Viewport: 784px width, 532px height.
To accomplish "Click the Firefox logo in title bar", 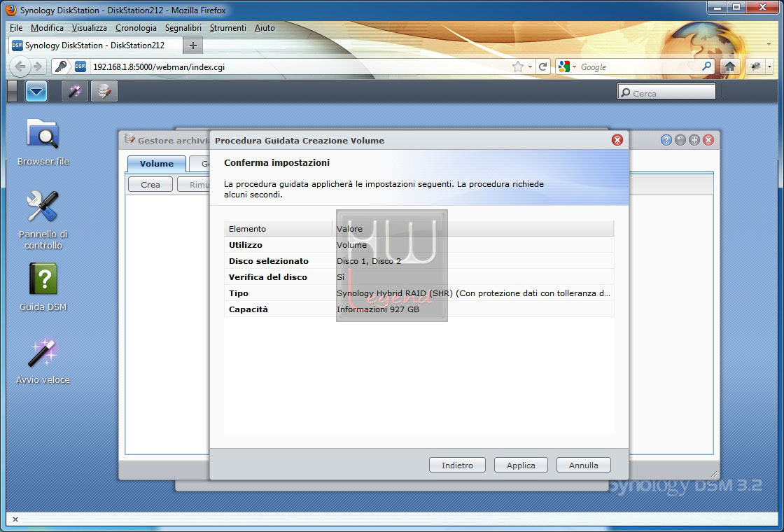I will click(11, 10).
